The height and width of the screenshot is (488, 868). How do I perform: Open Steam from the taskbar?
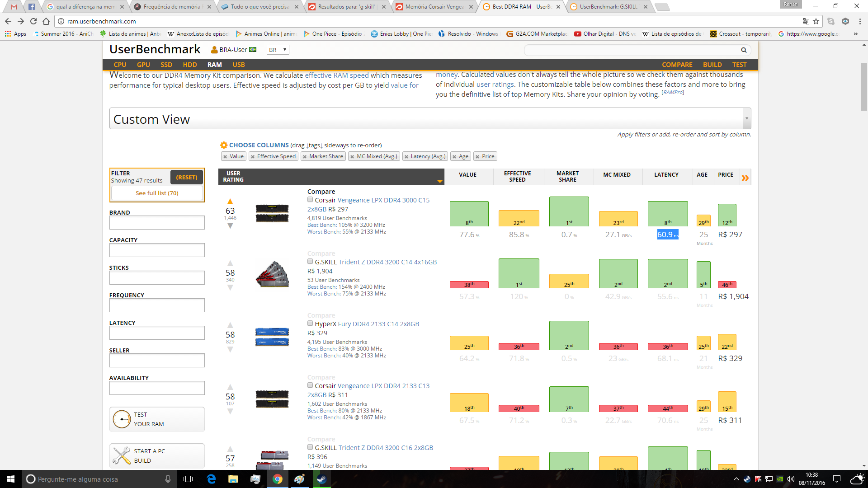pyautogui.click(x=321, y=479)
